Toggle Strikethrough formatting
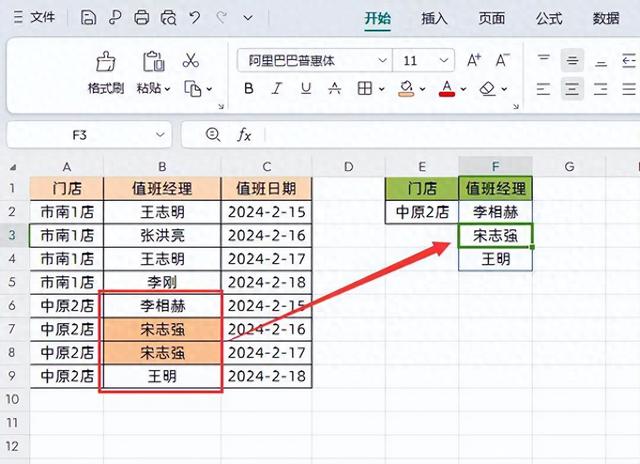This screenshot has height=464, width=640. click(335, 89)
